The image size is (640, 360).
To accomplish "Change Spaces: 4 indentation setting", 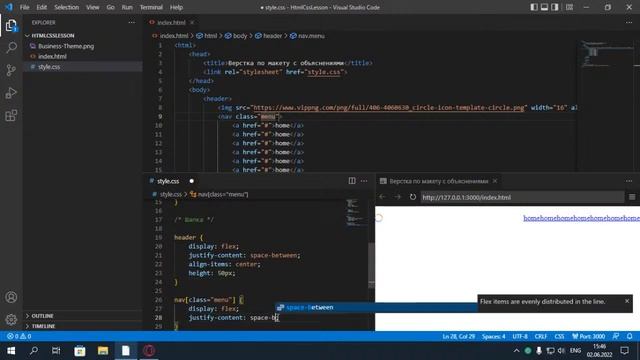I will coord(493,336).
